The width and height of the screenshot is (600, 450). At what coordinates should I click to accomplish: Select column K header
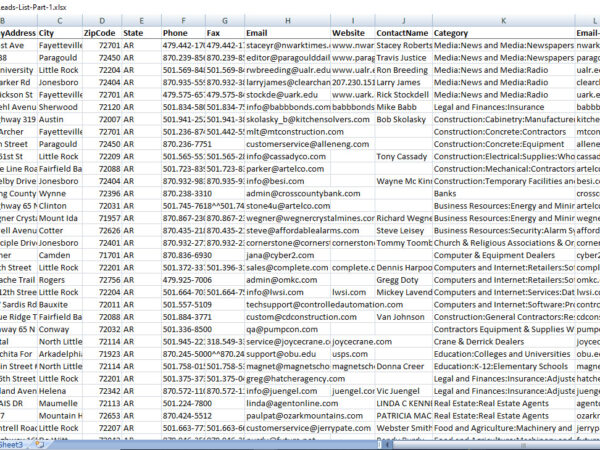[x=504, y=21]
